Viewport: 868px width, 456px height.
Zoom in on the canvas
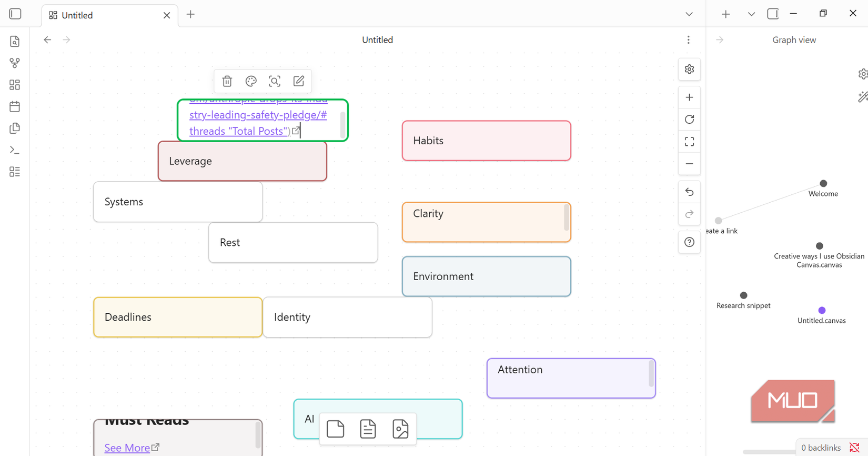689,97
